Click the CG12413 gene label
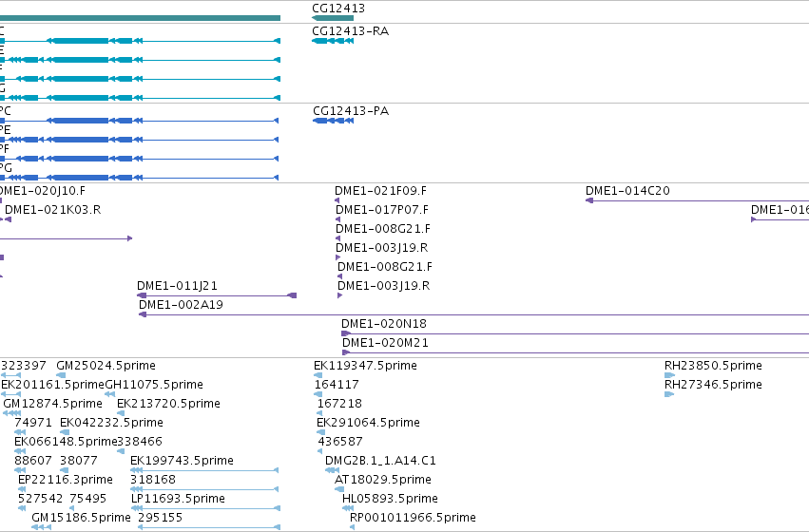 tap(337, 9)
